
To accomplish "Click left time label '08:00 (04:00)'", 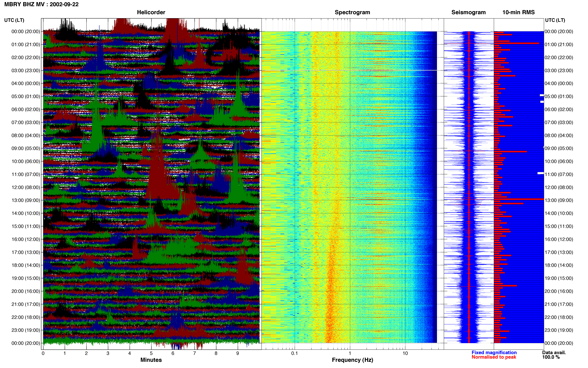I will pos(26,135).
